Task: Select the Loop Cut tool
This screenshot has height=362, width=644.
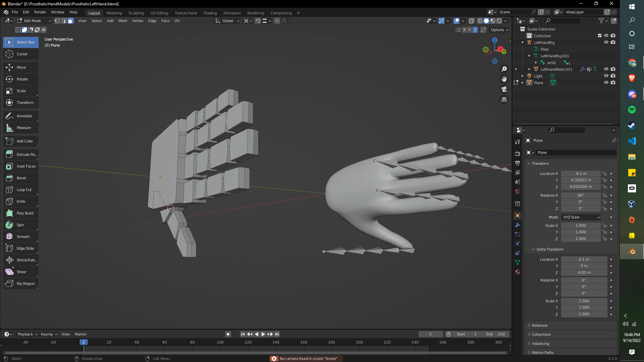Action: [21, 190]
